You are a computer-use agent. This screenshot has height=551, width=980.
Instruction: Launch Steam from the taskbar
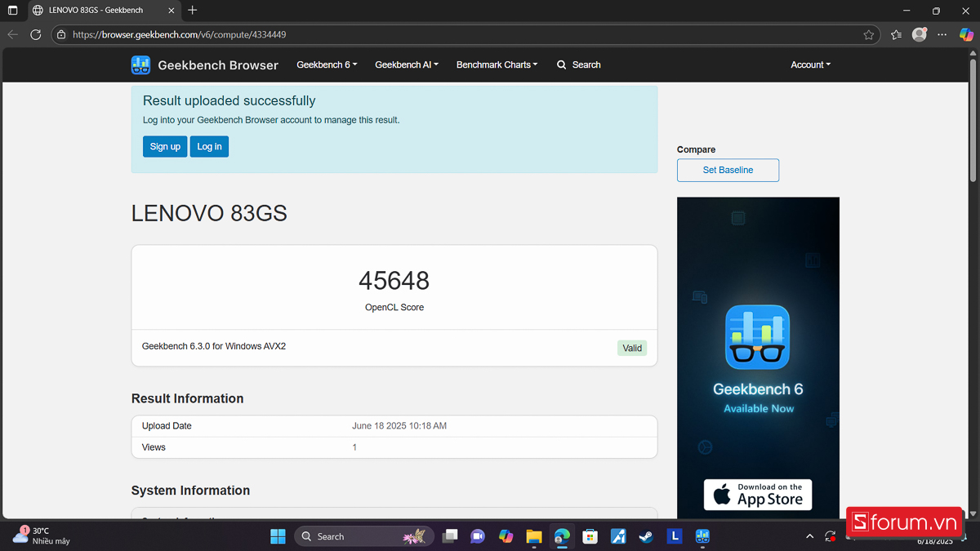[646, 536]
